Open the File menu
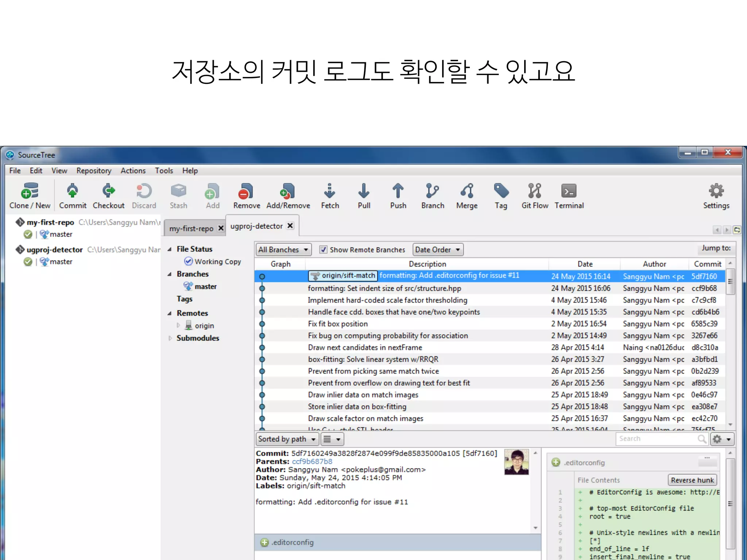This screenshot has height=560, width=747. point(15,171)
